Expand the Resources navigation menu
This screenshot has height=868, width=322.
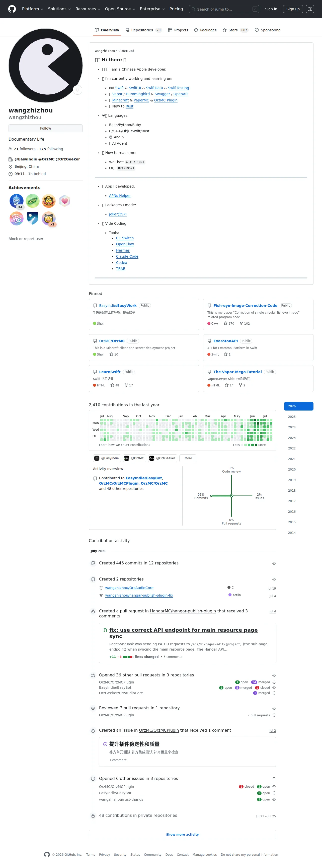click(x=88, y=9)
